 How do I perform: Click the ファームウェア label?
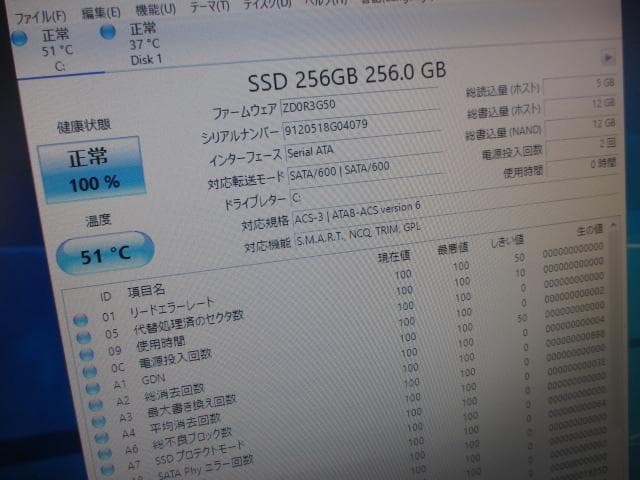(x=244, y=111)
